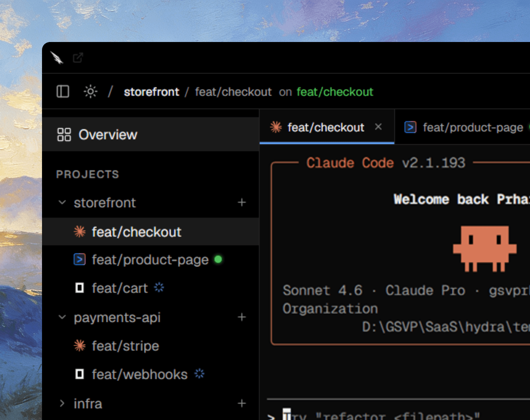530x420 pixels.
Task: Add a new session to infra
Action: 242,403
